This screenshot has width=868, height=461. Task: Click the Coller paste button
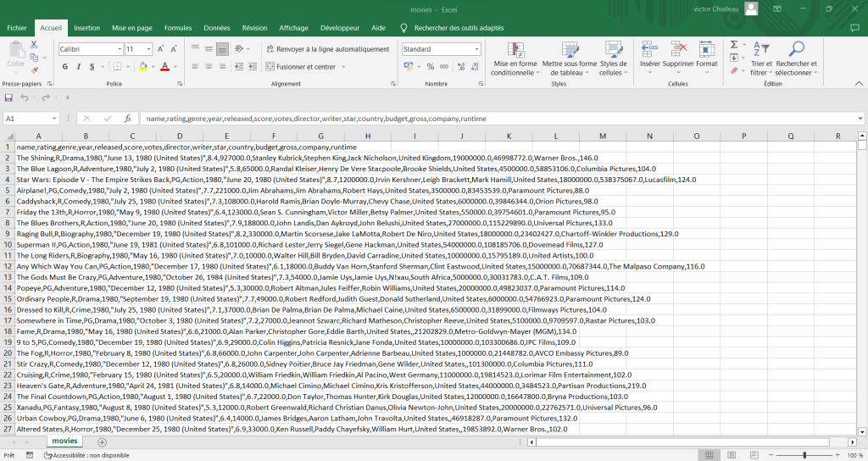(x=16, y=57)
